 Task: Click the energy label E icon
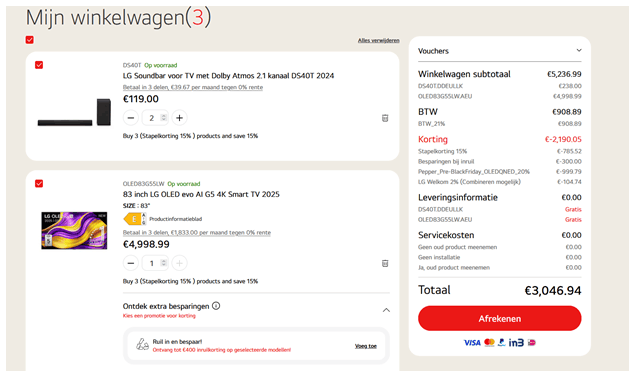pyautogui.click(x=134, y=219)
